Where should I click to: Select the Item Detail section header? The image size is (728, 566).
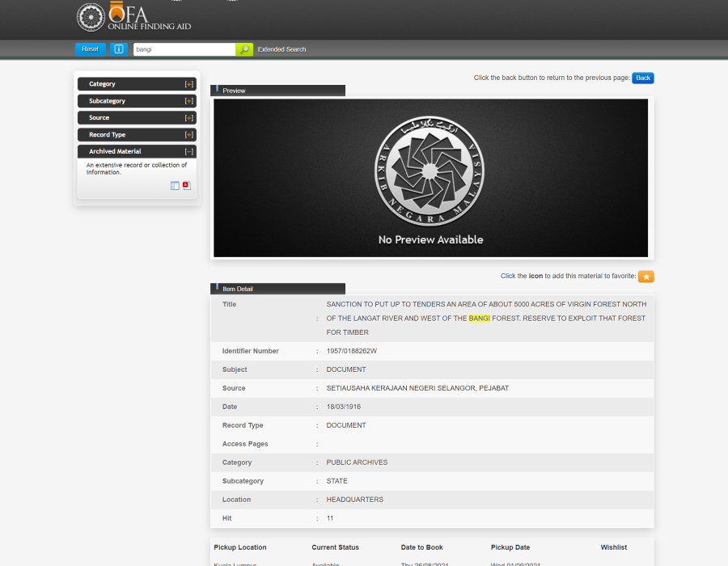(x=277, y=289)
